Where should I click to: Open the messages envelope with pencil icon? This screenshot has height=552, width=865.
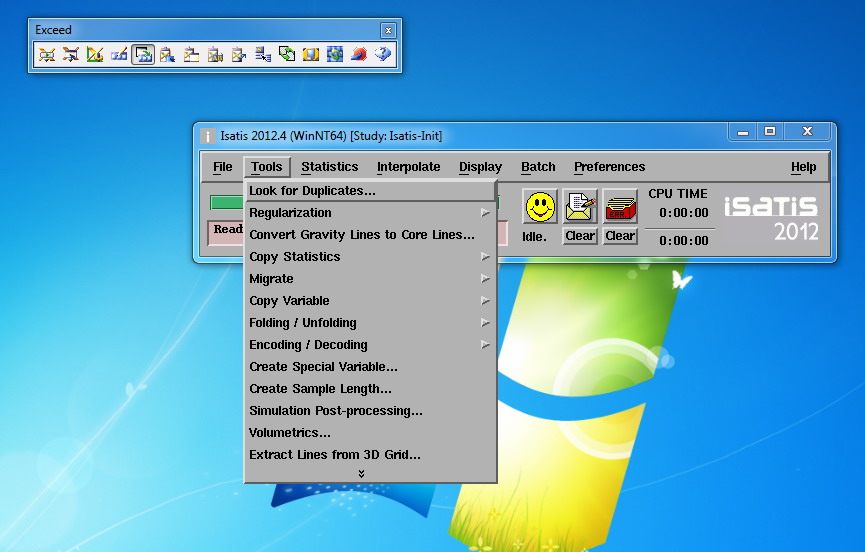click(580, 207)
